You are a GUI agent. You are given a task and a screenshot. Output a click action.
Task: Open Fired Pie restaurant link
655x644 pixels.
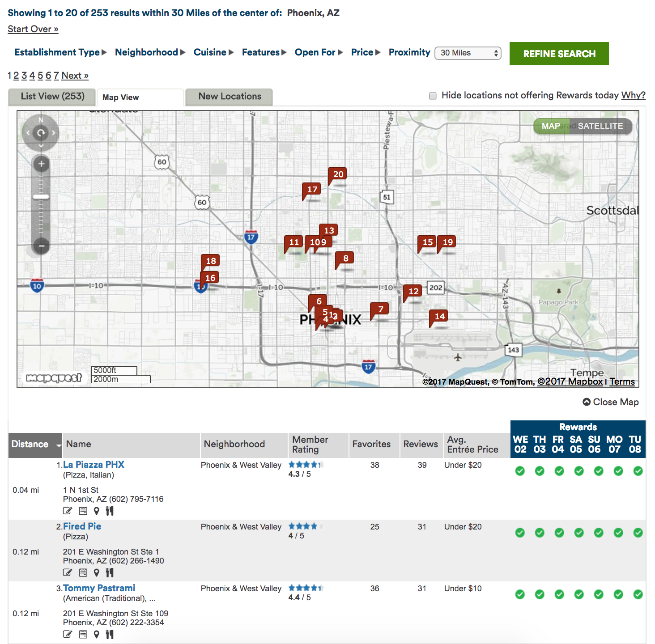tap(82, 526)
